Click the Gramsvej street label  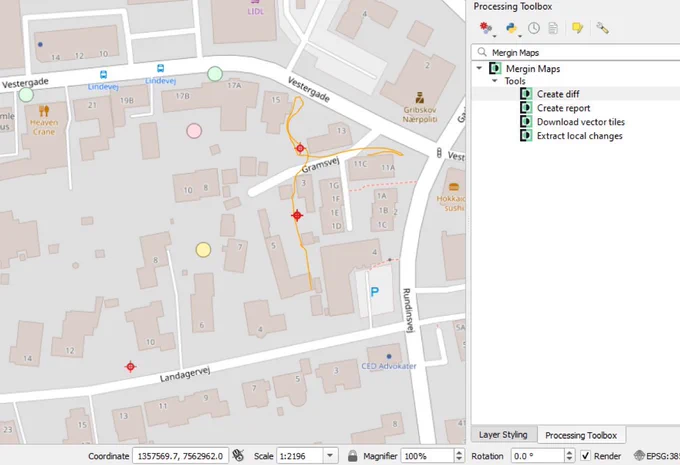[x=320, y=164]
